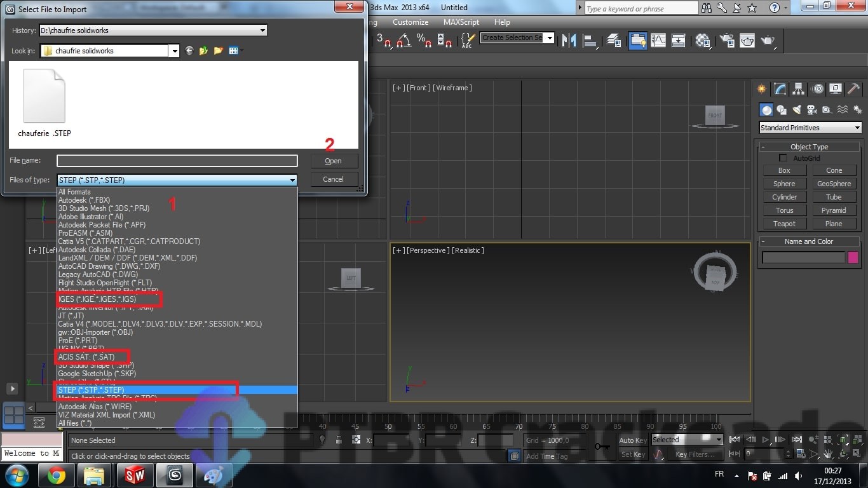Viewport: 868px width, 488px height.
Task: Click Cancel in import dialog
Action: 334,179
